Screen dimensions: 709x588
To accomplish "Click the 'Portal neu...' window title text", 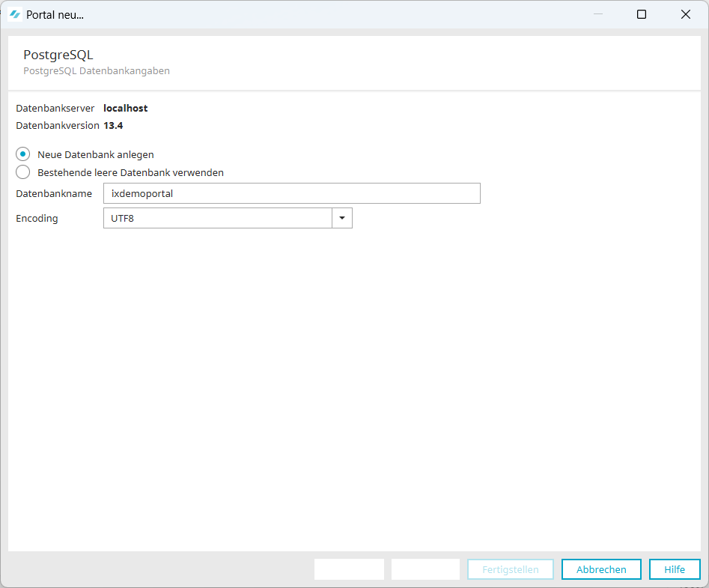I will tap(55, 14).
